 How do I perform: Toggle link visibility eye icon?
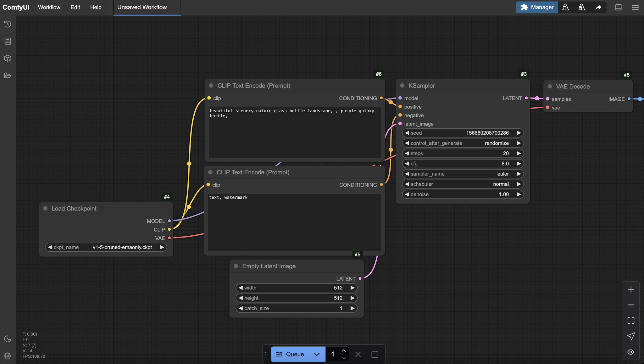click(631, 352)
